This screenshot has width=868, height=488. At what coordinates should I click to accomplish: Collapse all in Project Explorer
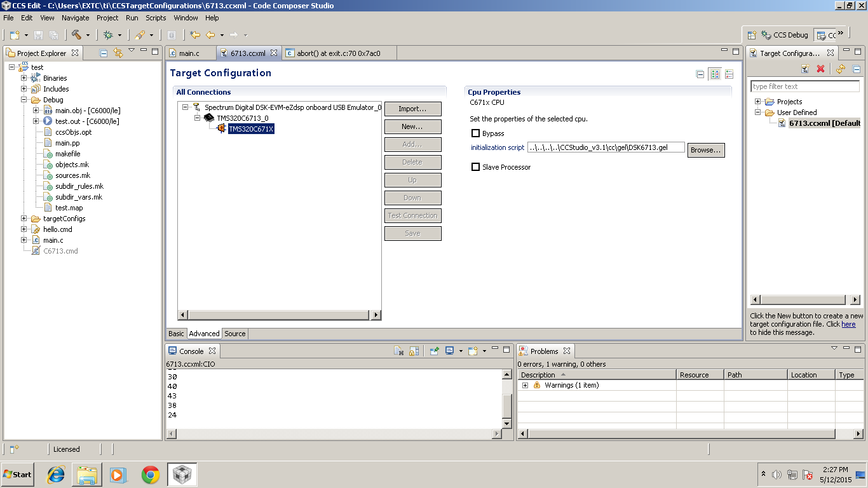[104, 53]
